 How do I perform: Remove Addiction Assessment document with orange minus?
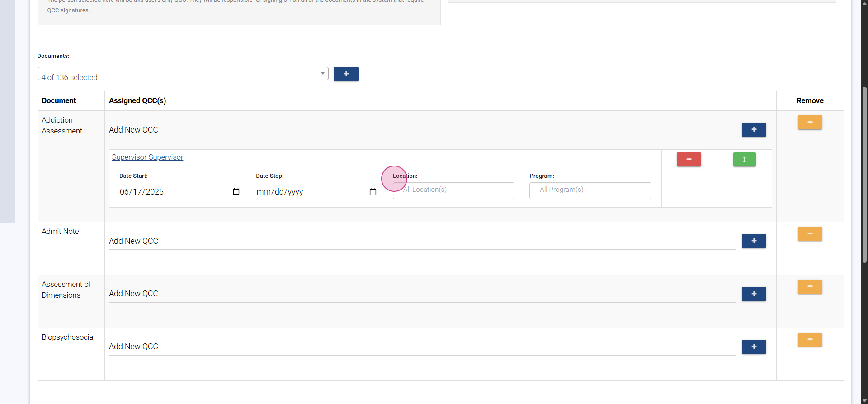810,123
